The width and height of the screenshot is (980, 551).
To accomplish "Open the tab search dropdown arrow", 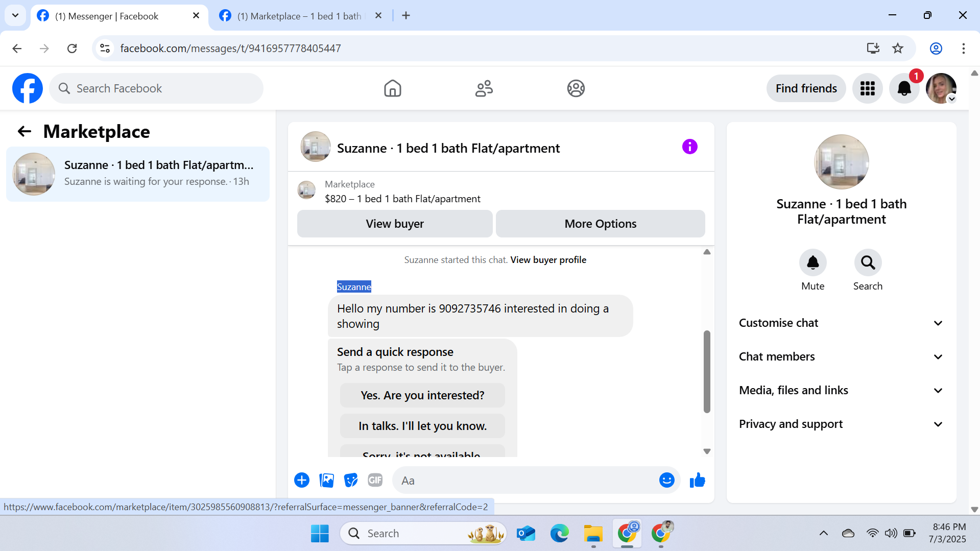I will click(x=15, y=15).
